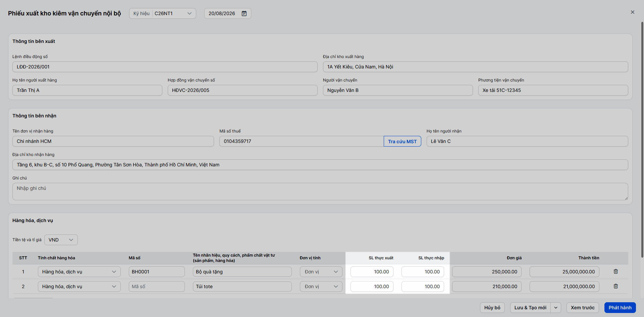644x317 pixels.
Task: Click the Hủy bỏ button
Action: pyautogui.click(x=492, y=308)
